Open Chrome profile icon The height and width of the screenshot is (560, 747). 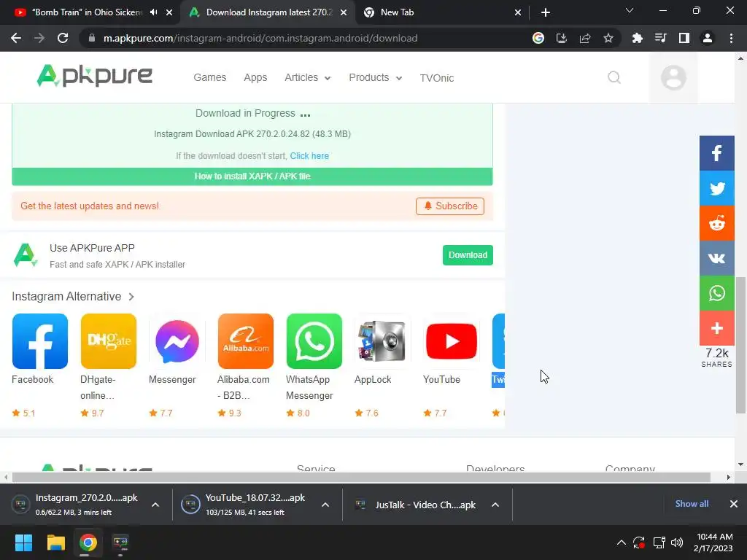(x=707, y=38)
